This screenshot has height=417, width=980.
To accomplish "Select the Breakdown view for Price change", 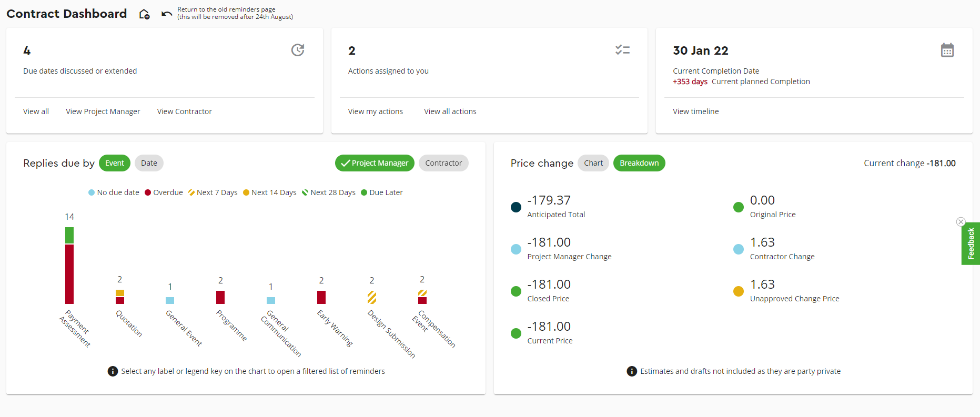I will pyautogui.click(x=639, y=163).
